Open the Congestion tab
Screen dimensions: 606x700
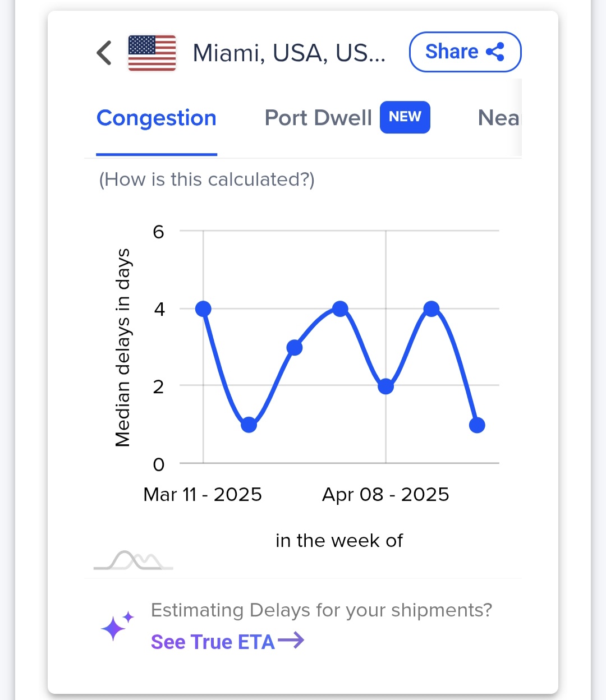[157, 118]
